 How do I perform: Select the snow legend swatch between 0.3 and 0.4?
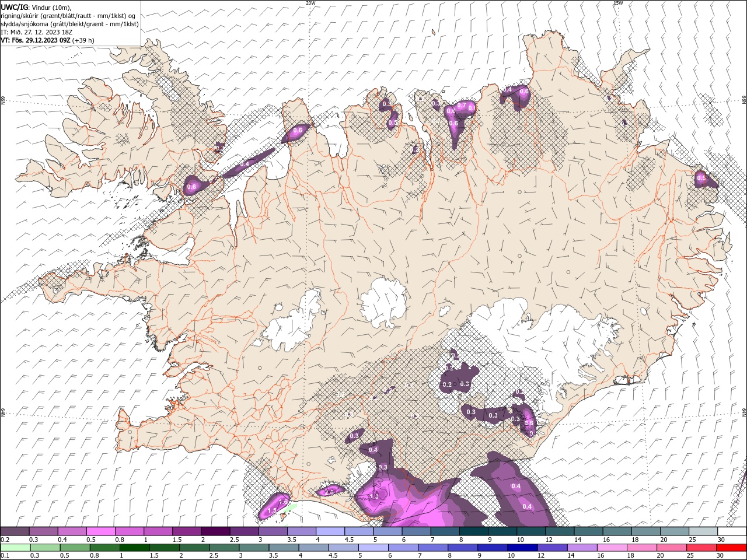[43, 531]
